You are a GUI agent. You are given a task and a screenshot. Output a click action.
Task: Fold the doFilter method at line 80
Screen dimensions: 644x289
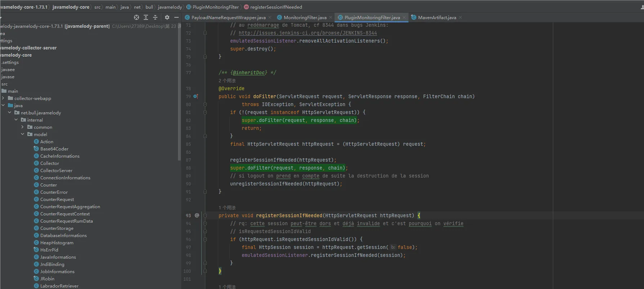tap(205, 104)
